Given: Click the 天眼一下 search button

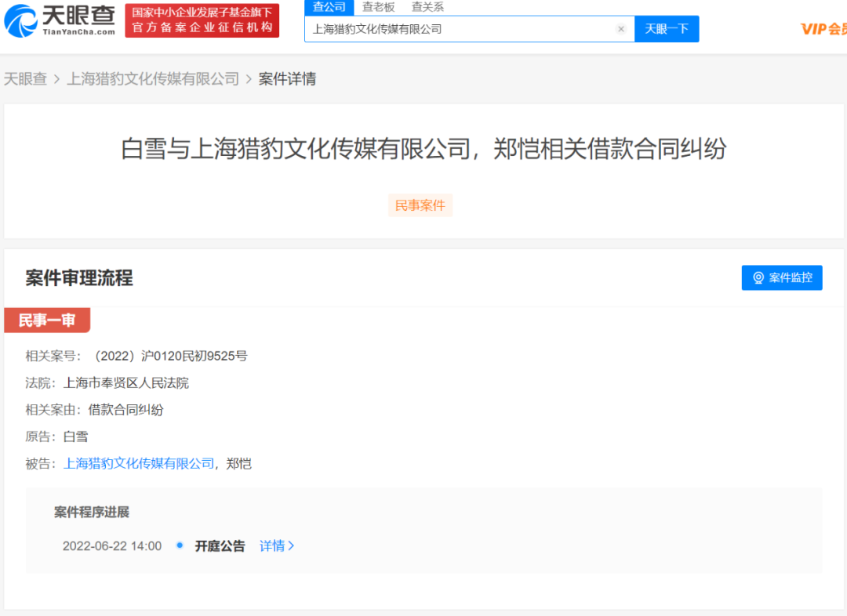Looking at the screenshot, I should pyautogui.click(x=667, y=29).
